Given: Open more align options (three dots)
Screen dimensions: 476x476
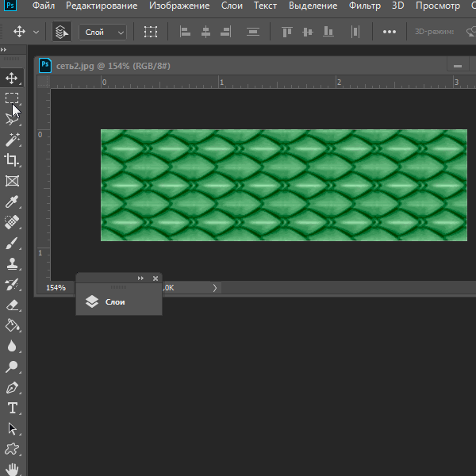Looking at the screenshot, I should [x=390, y=32].
